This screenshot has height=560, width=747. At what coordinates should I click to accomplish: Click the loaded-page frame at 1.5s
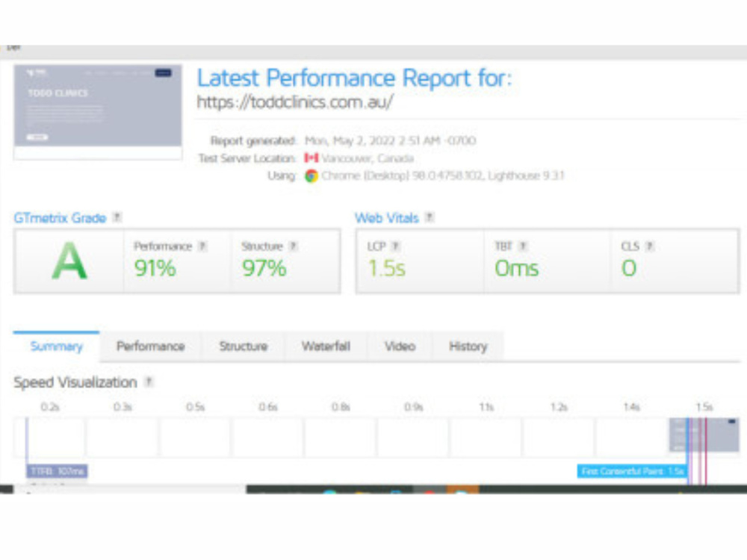[704, 435]
